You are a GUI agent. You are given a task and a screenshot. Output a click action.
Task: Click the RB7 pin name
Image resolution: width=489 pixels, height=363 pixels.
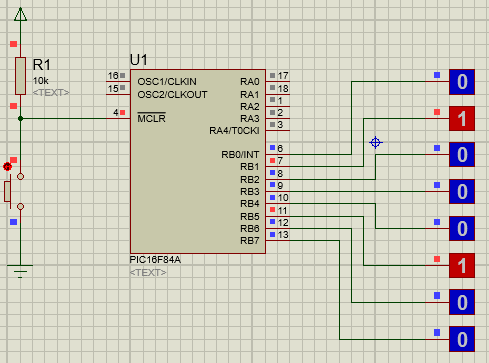(x=250, y=241)
